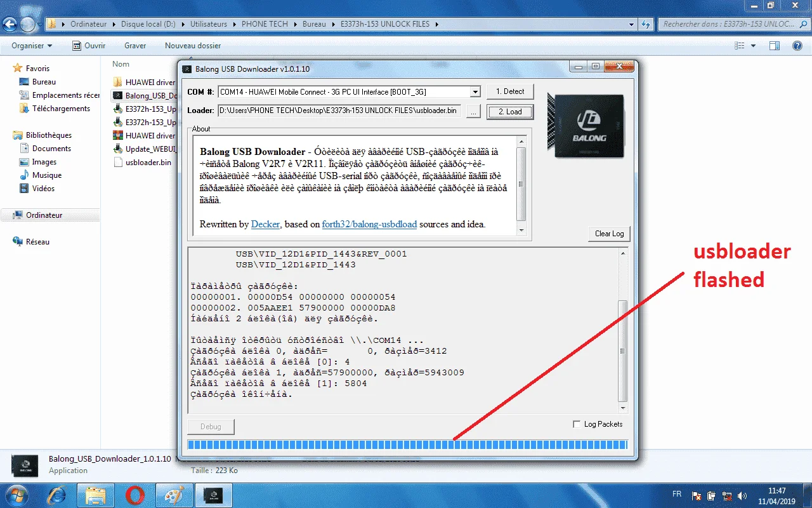This screenshot has width=812, height=508.
Task: Click the Loader path input field
Action: point(339,111)
